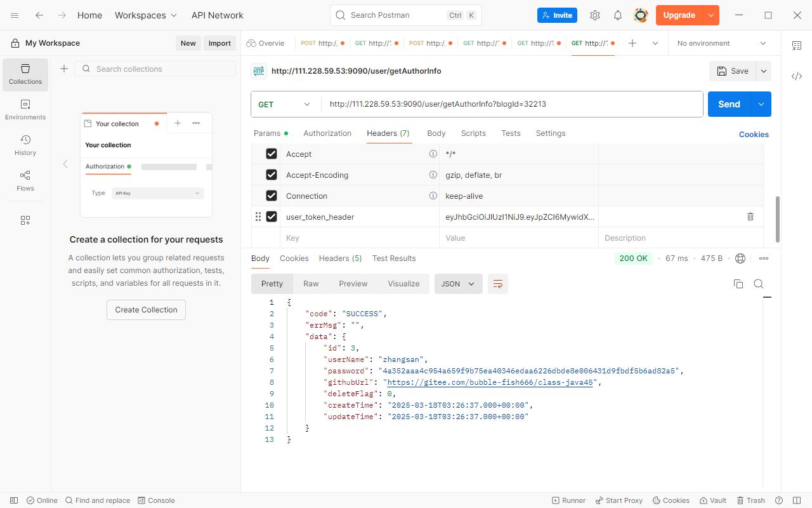Viewport: 812px width, 508px height.
Task: Switch to two-pane view from the status bar
Action: point(797,500)
